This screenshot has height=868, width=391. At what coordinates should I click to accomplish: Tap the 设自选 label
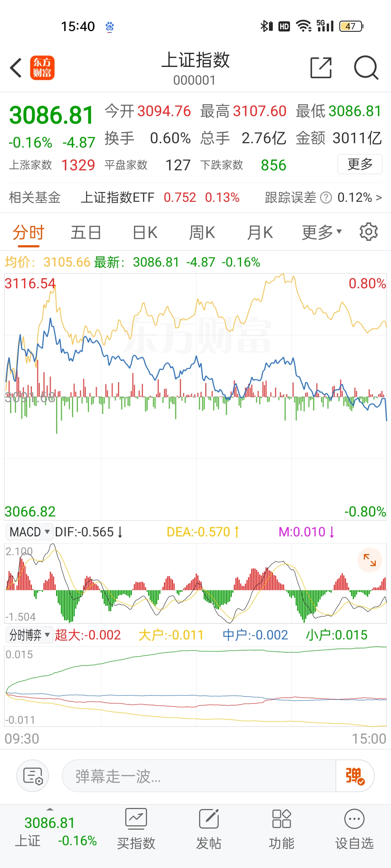tap(354, 843)
